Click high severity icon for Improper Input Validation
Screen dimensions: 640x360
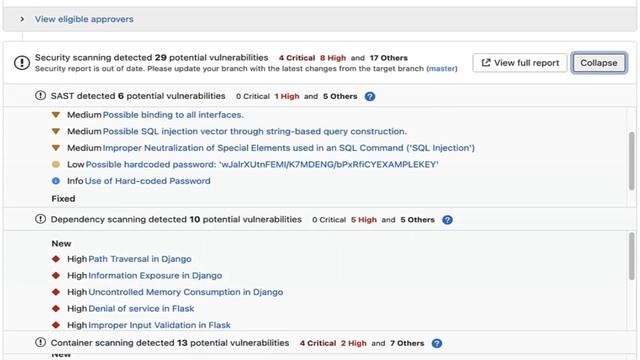pyautogui.click(x=56, y=325)
